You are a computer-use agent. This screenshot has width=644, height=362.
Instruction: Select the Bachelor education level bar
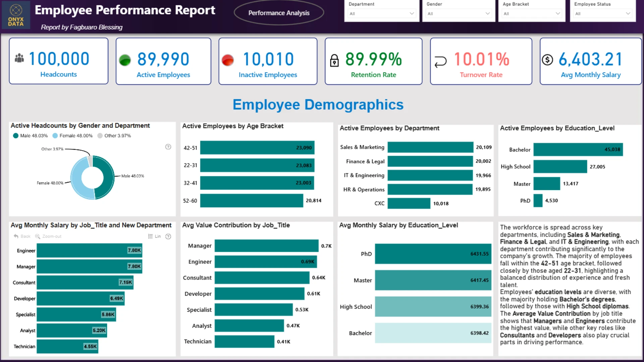578,149
